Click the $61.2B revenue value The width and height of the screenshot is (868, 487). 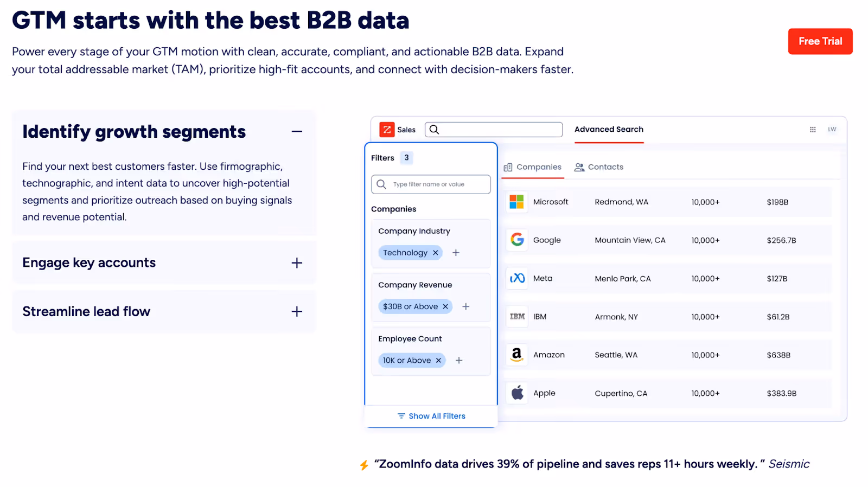pos(778,317)
